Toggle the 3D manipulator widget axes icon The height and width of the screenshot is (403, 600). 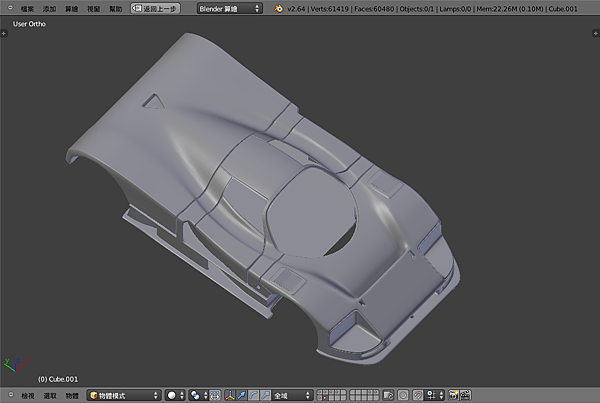point(230,395)
